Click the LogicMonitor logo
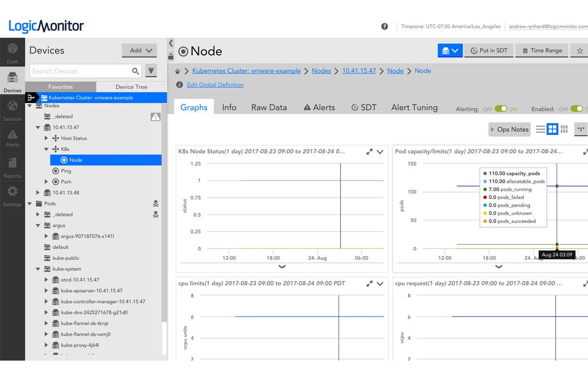 47,25
